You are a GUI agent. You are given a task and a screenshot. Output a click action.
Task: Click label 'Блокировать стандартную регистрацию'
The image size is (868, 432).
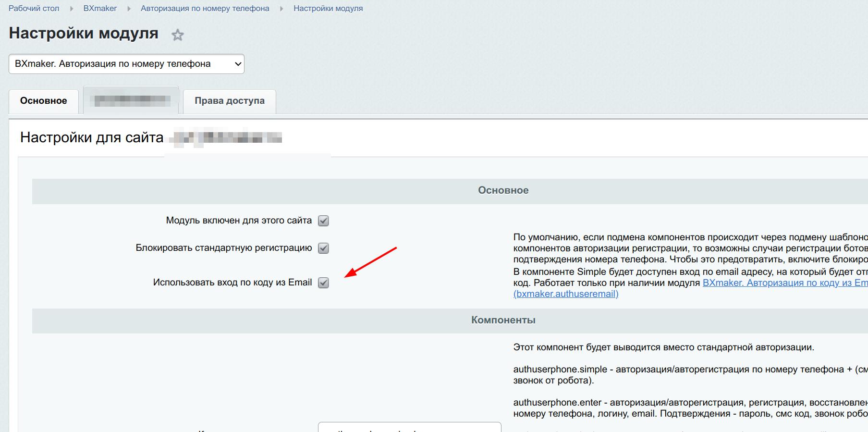pos(224,248)
